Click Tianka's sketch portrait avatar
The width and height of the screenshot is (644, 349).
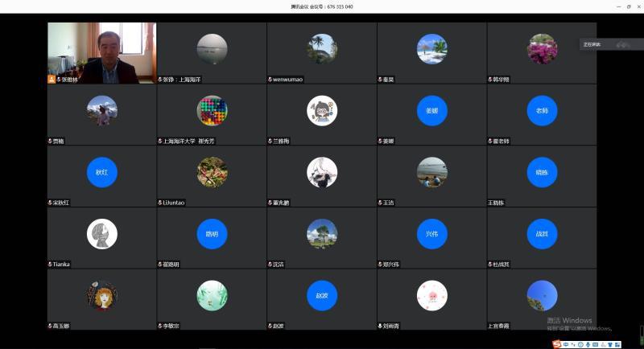[102, 234]
